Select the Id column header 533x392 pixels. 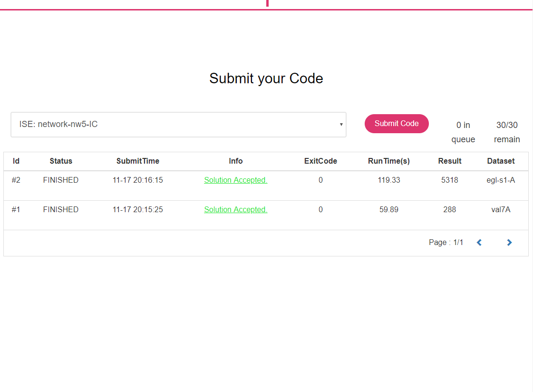[x=16, y=161]
